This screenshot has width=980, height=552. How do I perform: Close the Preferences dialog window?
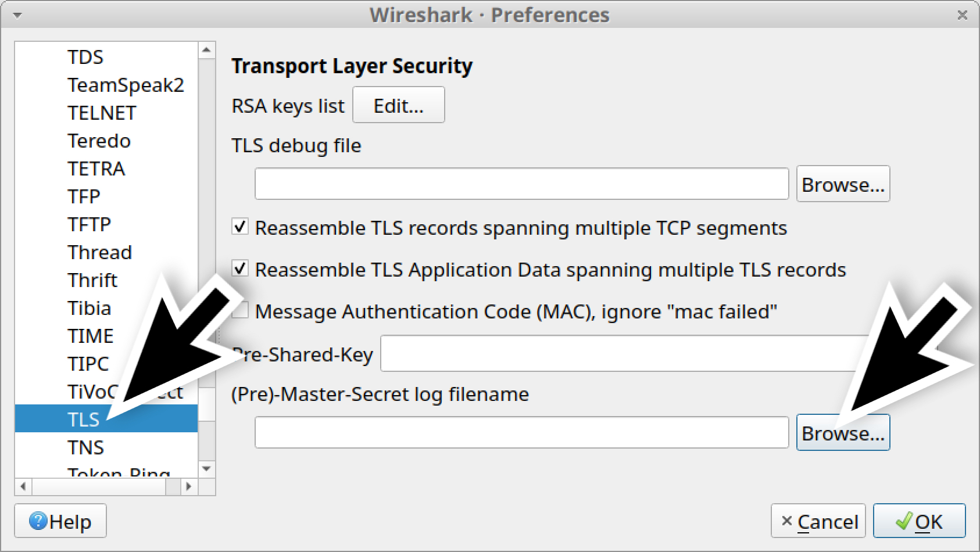tap(962, 15)
